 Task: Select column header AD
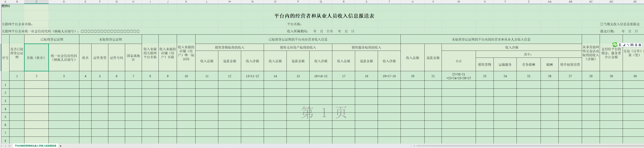611,2
